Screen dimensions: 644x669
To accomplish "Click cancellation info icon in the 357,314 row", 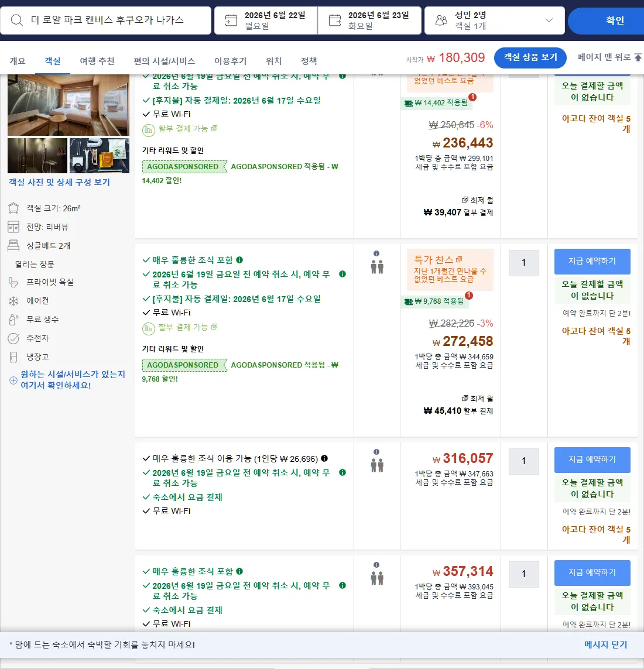I will (x=342, y=585).
